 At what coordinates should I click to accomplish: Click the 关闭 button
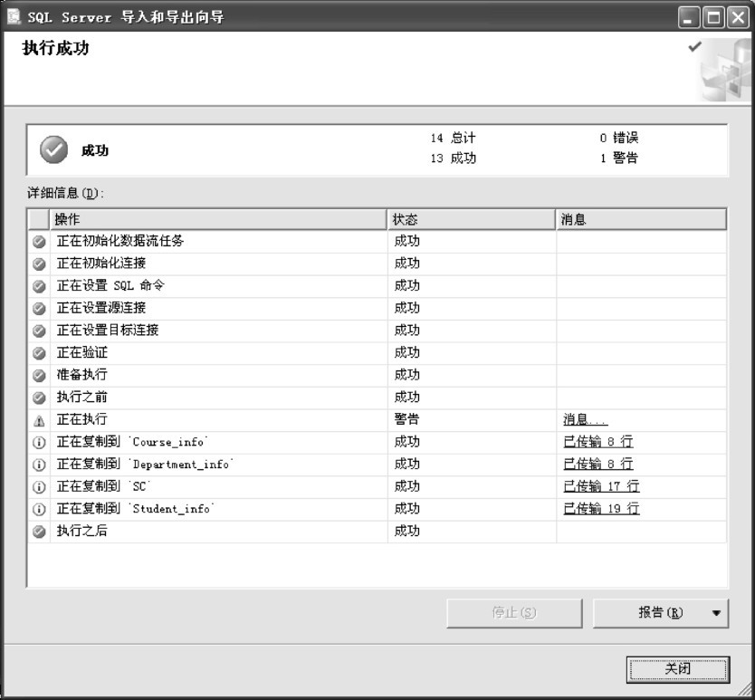pos(678,668)
